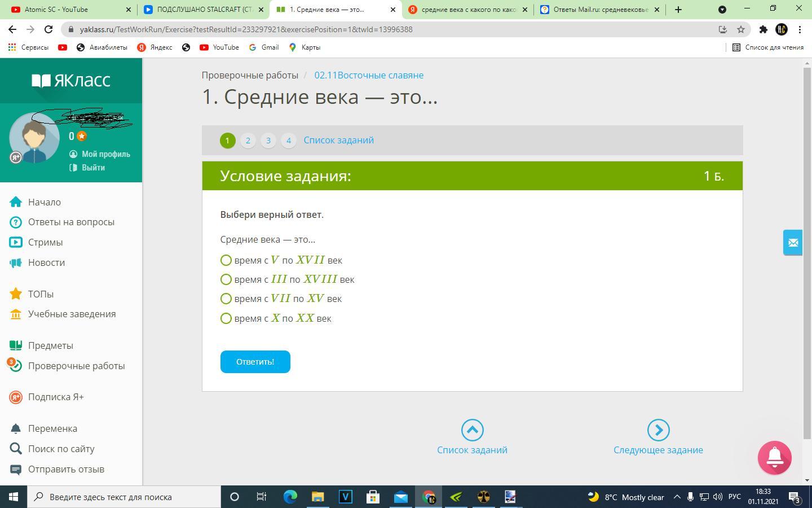
Task: Go to exercise number 3
Action: (268, 141)
